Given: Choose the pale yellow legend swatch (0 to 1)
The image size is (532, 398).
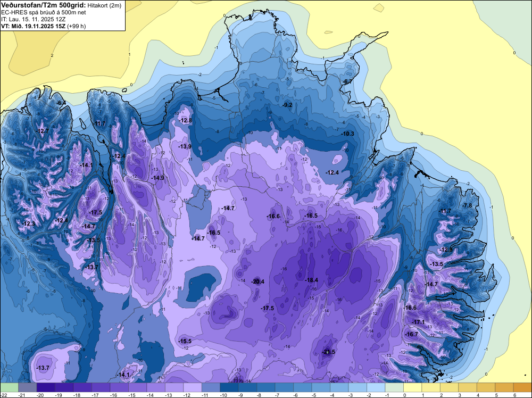Looking at the screenshot, I should pyautogui.click(x=412, y=387).
